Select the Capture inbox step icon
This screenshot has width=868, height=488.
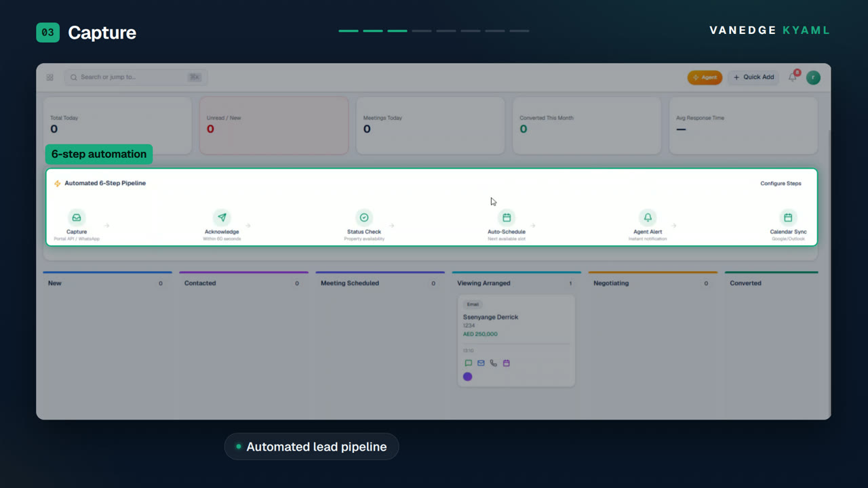tap(77, 218)
